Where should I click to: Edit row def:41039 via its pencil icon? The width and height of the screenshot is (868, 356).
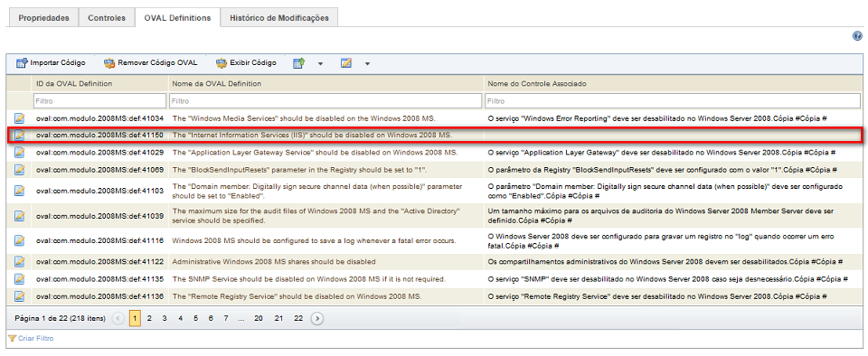pyautogui.click(x=20, y=215)
